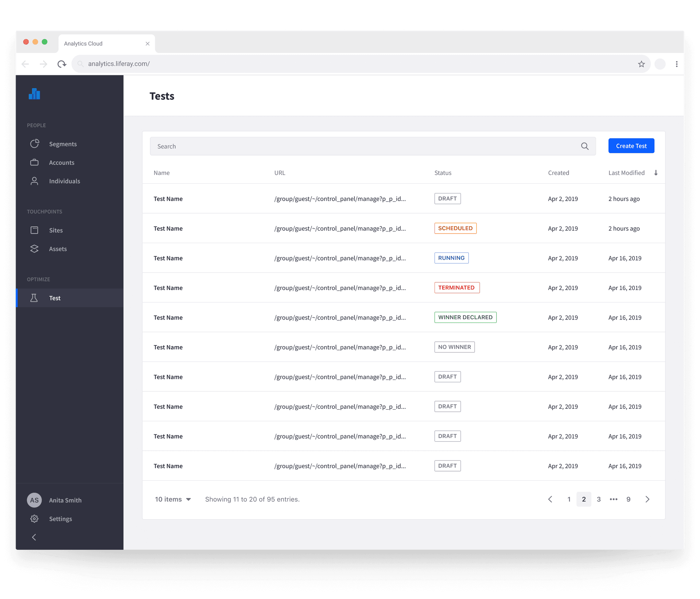Go to page 3 of results
This screenshot has width=700, height=599.
pos(598,499)
